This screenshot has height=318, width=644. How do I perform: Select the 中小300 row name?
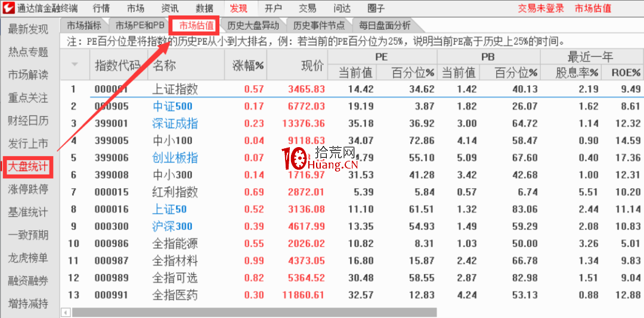[x=172, y=175]
